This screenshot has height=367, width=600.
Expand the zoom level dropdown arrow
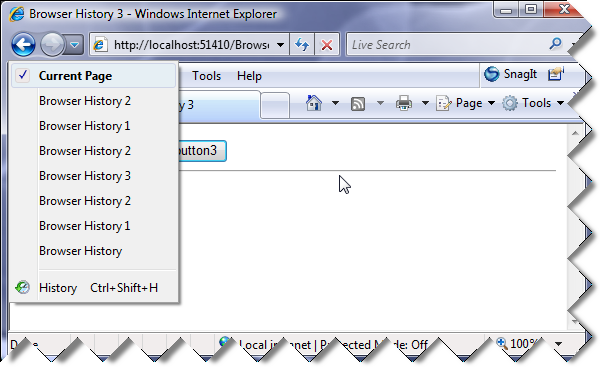pos(559,344)
